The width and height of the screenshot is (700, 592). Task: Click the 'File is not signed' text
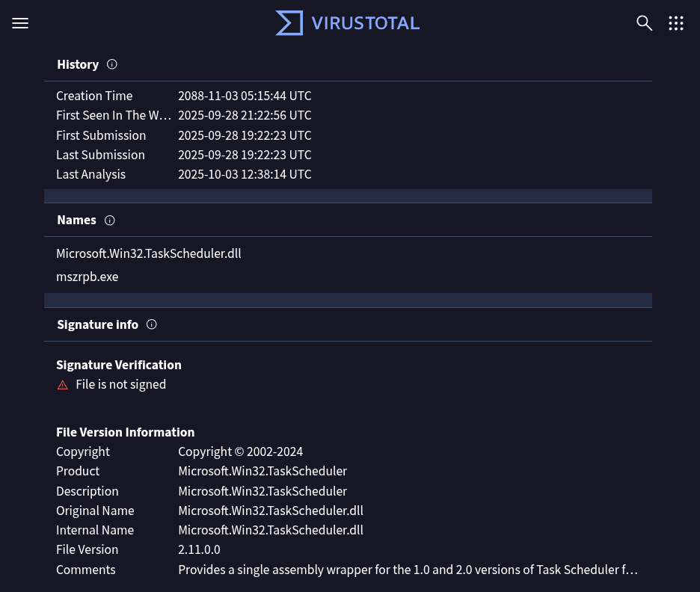point(120,384)
